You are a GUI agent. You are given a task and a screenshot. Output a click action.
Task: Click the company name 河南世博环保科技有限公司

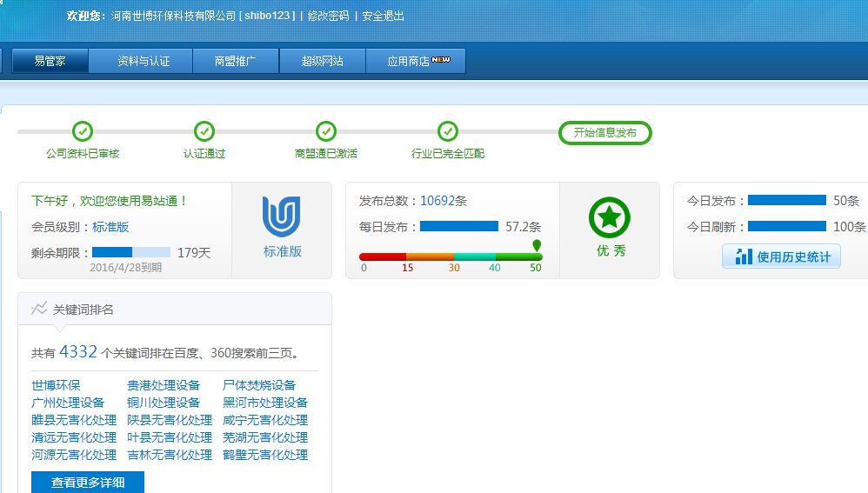173,16
